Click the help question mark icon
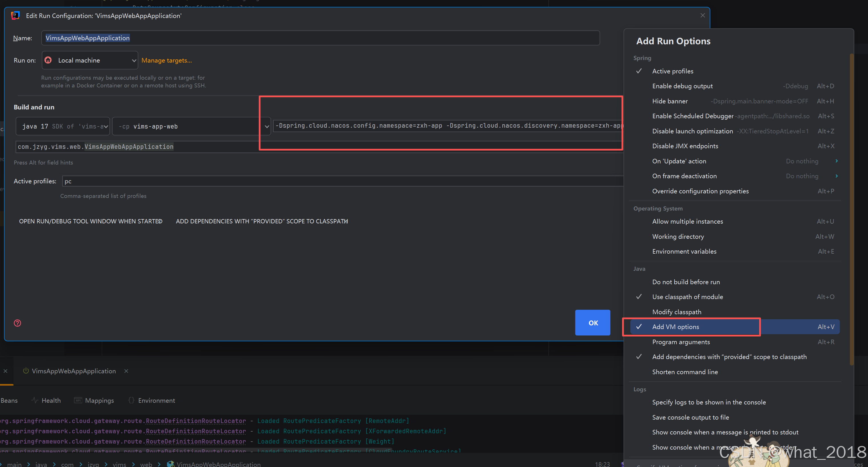 click(x=17, y=323)
